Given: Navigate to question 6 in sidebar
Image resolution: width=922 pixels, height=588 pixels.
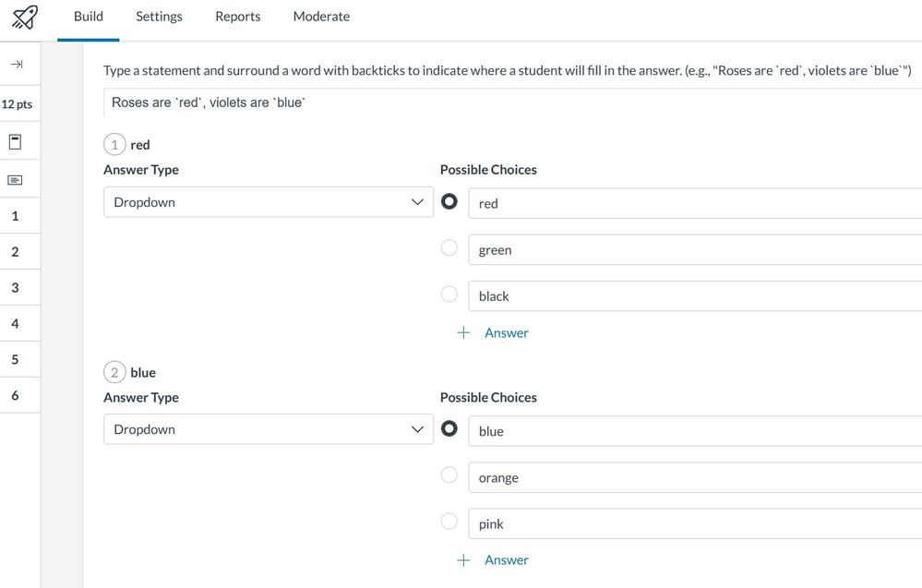Looking at the screenshot, I should [16, 396].
